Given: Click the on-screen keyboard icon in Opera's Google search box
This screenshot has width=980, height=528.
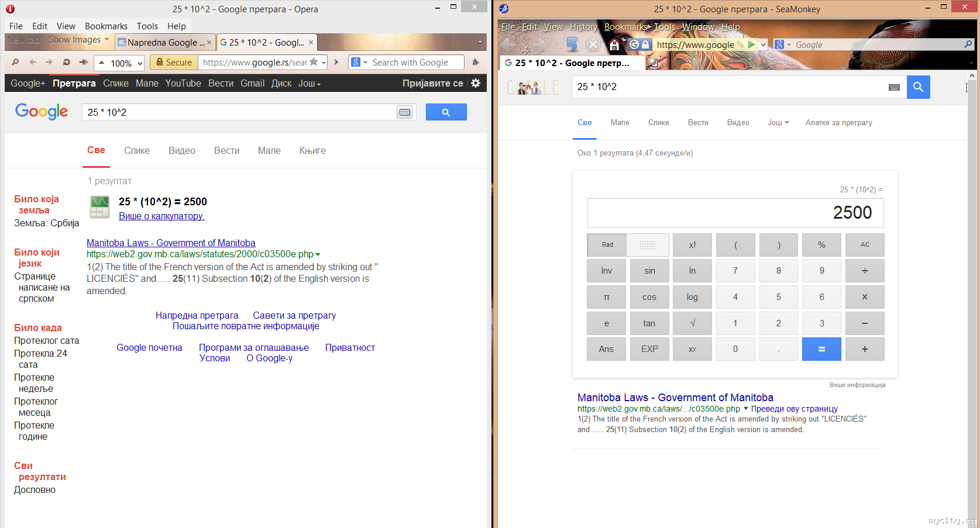Looking at the screenshot, I should click(404, 112).
